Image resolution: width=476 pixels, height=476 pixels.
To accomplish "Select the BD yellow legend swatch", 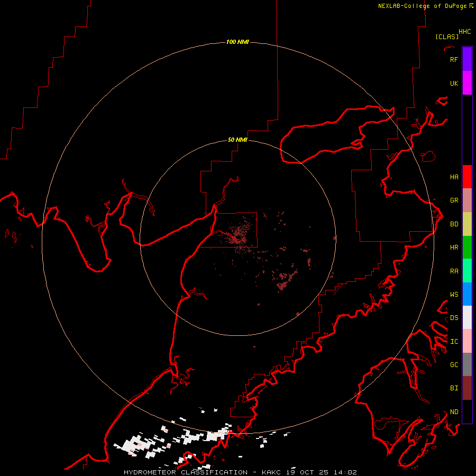I will (x=467, y=224).
